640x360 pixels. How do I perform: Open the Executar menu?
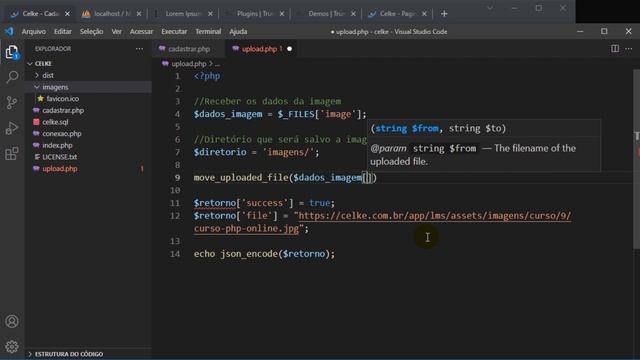[x=174, y=31]
